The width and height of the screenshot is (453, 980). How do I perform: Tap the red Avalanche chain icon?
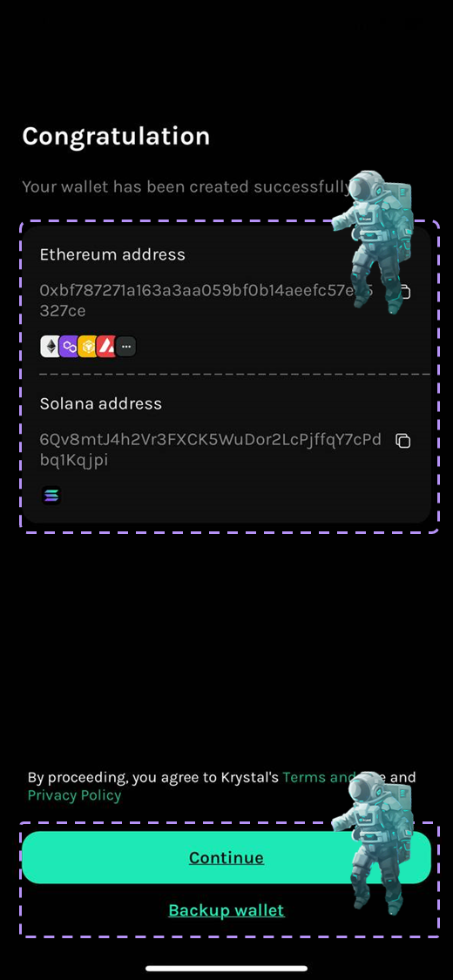tap(105, 346)
